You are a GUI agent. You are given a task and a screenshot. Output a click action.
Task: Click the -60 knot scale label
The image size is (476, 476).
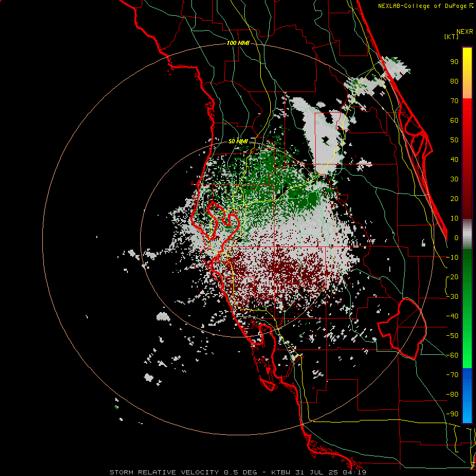[452, 355]
